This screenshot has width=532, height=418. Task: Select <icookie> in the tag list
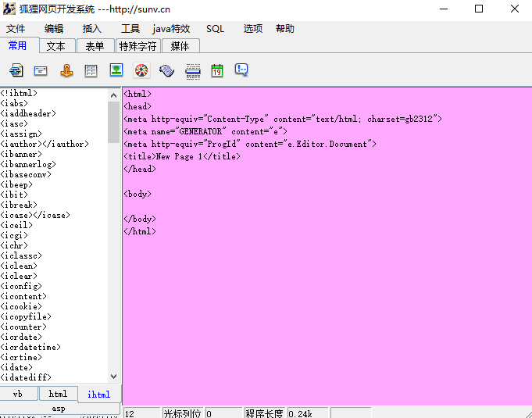click(21, 306)
